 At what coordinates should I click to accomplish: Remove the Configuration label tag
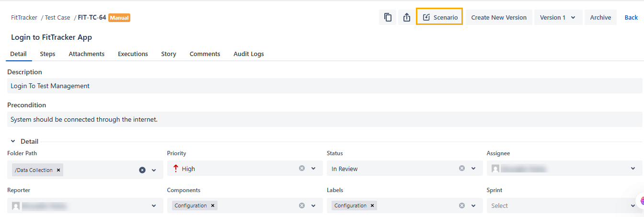[372, 206]
